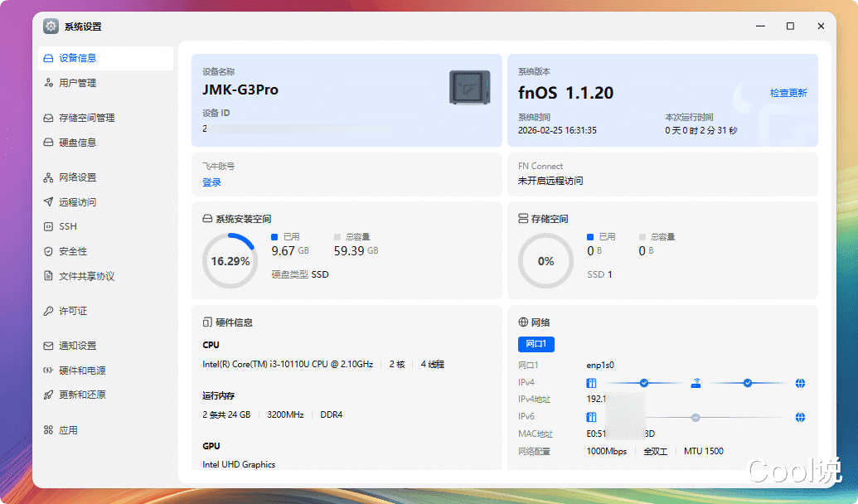
Task: Click the 16.29% system space usage ring
Action: point(230,260)
